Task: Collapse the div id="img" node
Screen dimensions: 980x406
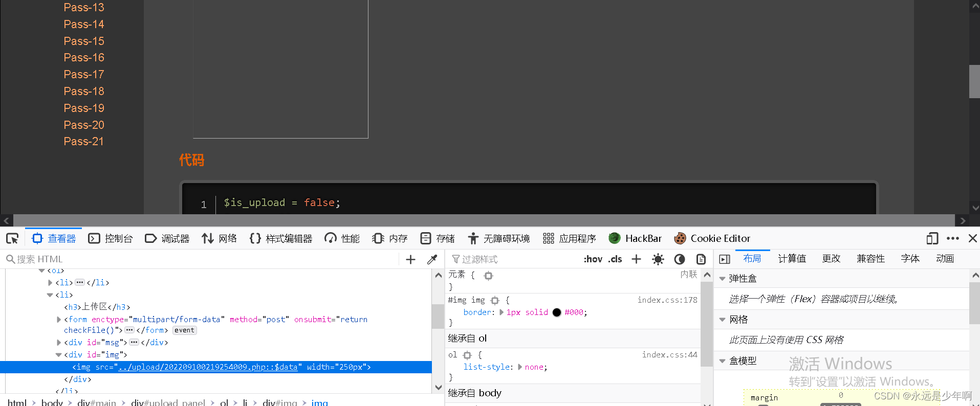Action: (58, 355)
